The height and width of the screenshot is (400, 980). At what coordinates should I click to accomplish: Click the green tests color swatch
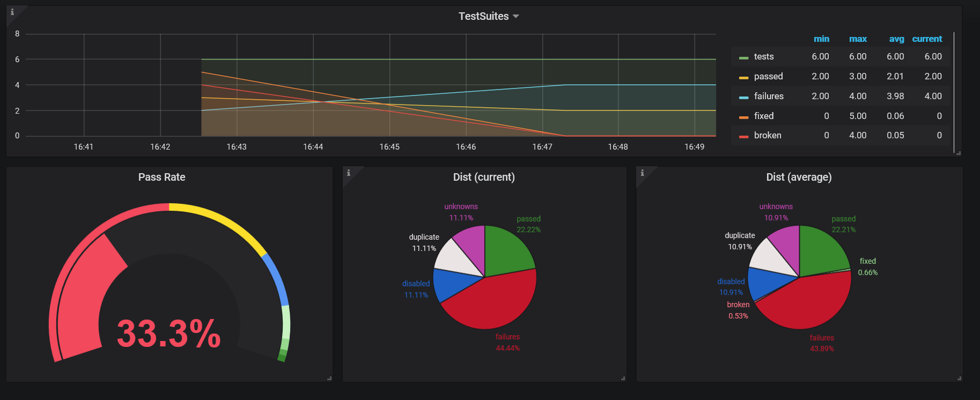[743, 57]
